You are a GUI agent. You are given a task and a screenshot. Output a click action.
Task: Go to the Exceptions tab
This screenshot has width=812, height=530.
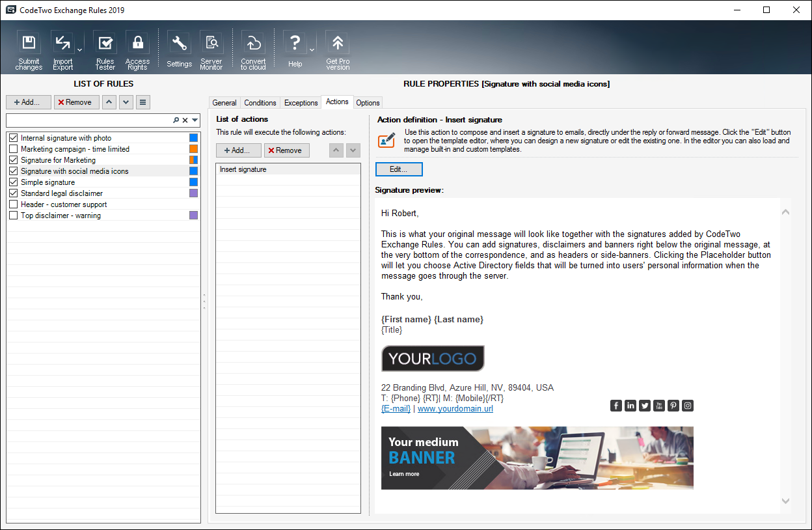pyautogui.click(x=301, y=103)
